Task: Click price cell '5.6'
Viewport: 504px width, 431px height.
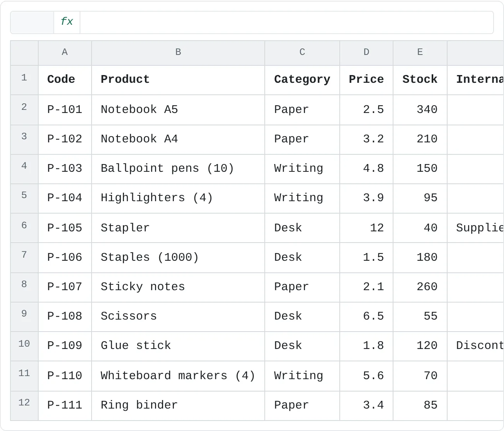Action: tap(366, 376)
